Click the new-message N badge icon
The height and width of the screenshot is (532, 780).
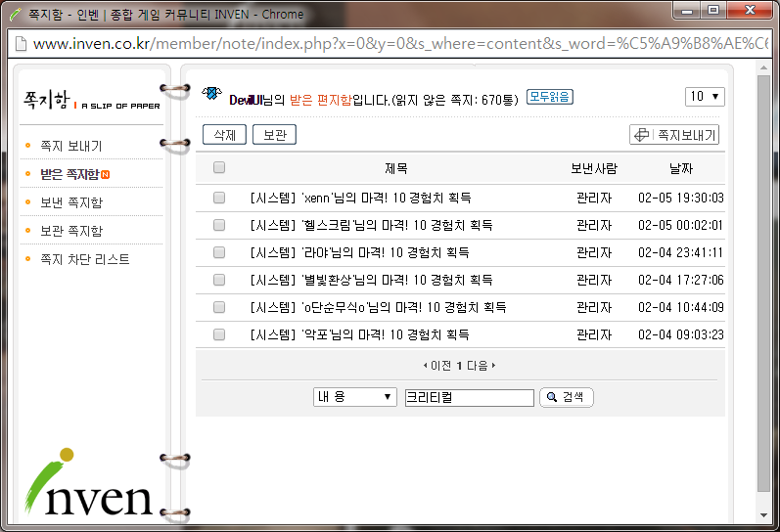(106, 175)
